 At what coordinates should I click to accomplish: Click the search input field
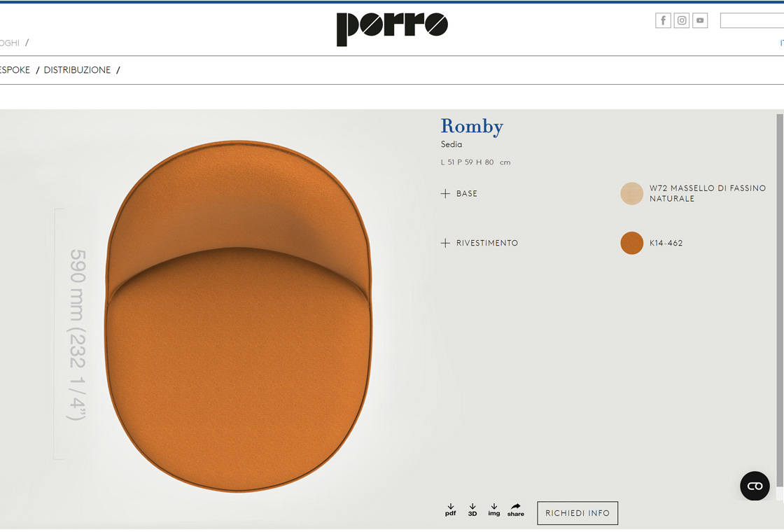(x=751, y=21)
